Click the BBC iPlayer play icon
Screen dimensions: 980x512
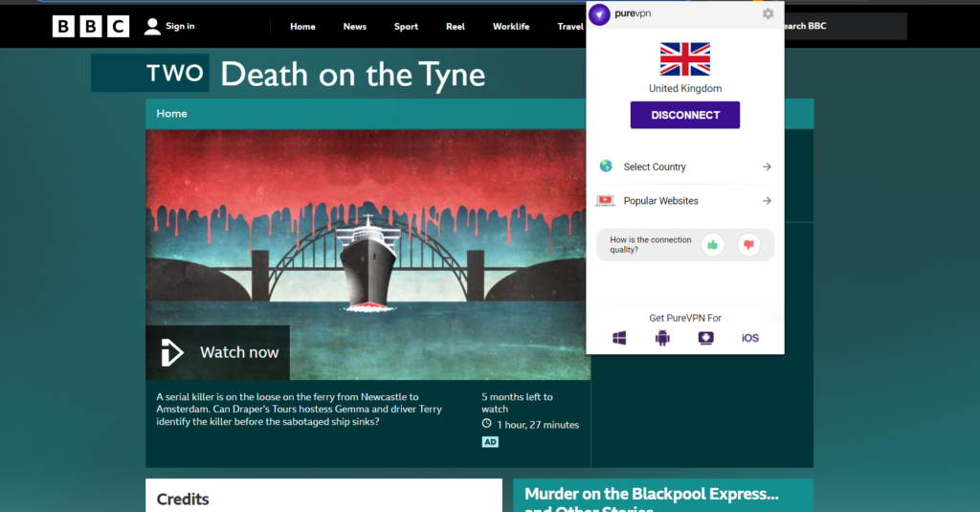point(172,352)
